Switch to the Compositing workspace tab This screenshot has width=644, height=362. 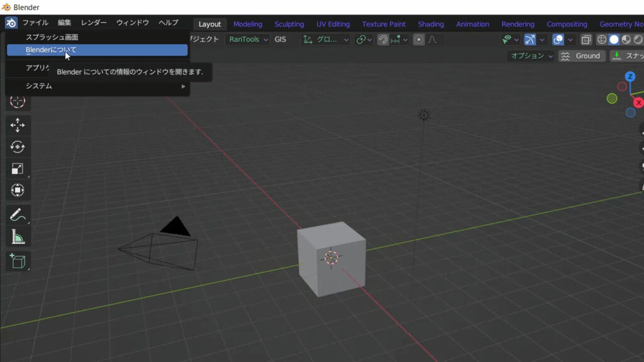[567, 25]
